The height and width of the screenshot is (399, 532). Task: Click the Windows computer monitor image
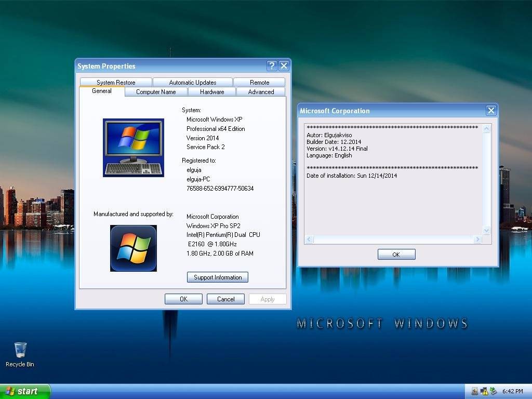pyautogui.click(x=134, y=148)
